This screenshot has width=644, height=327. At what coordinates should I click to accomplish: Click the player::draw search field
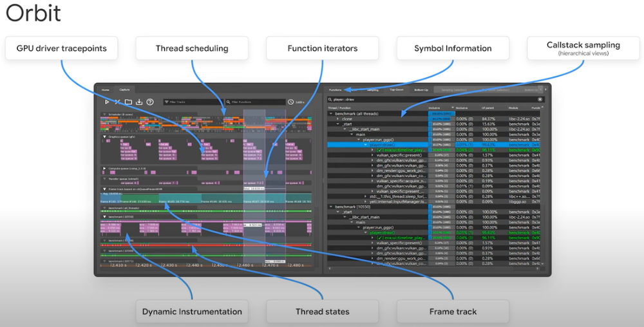pyautogui.click(x=435, y=99)
